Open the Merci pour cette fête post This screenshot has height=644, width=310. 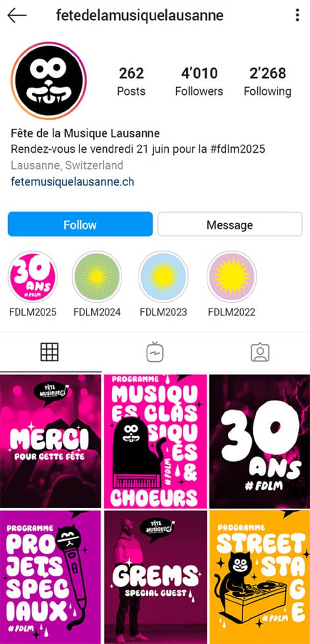pos(51,441)
